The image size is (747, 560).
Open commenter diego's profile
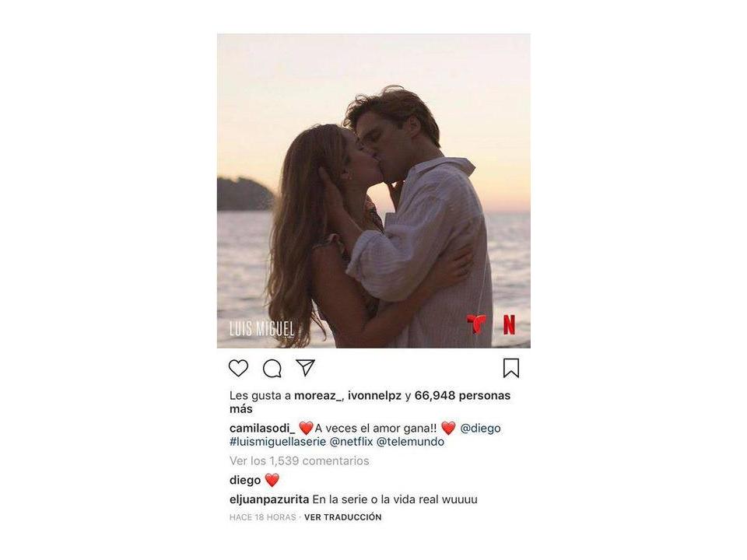point(245,480)
